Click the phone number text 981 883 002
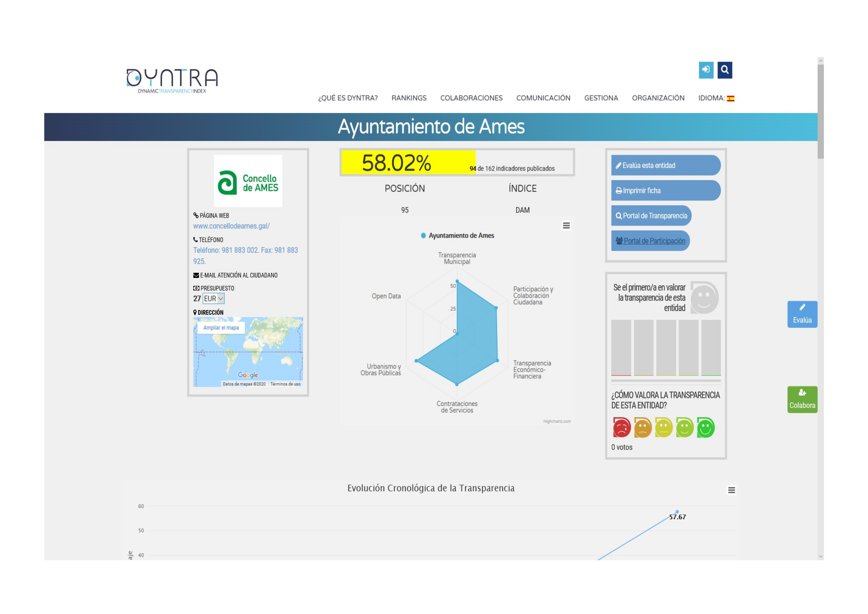 (x=239, y=250)
